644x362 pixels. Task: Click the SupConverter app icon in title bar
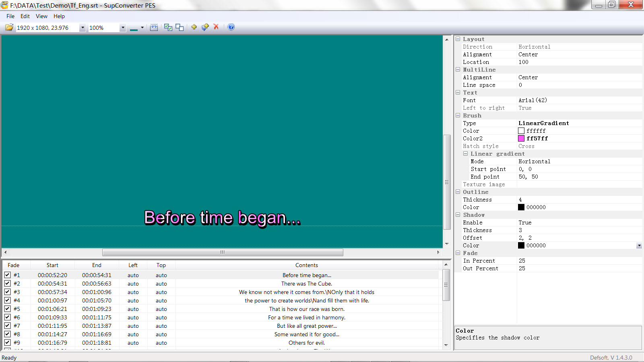pos(4,5)
